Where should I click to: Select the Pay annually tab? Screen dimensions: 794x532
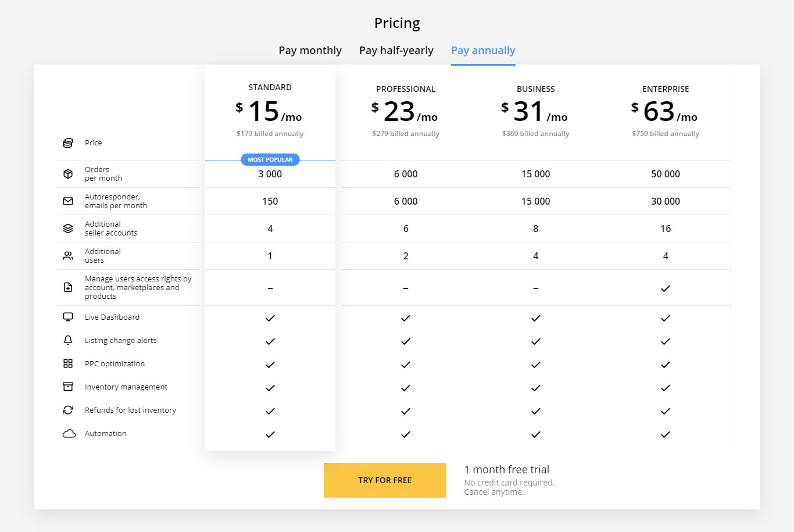[x=483, y=50]
